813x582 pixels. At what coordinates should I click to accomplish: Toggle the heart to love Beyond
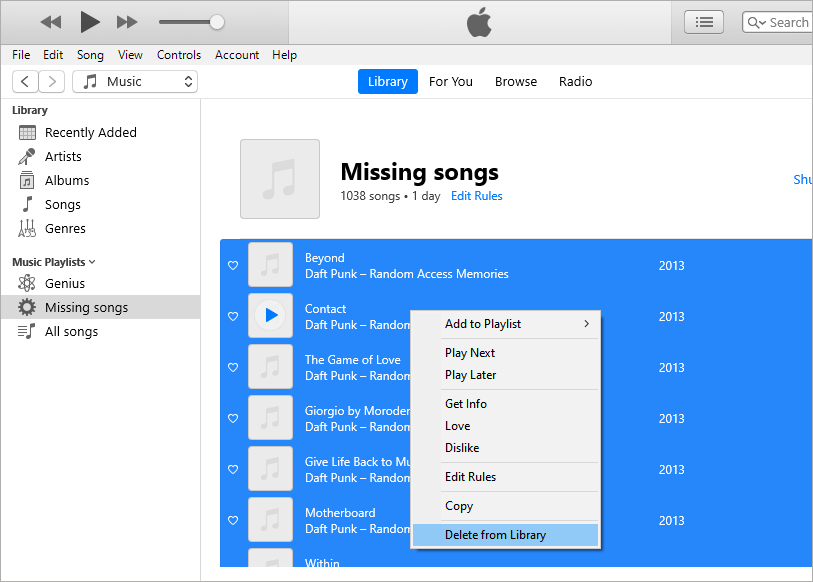tap(232, 265)
